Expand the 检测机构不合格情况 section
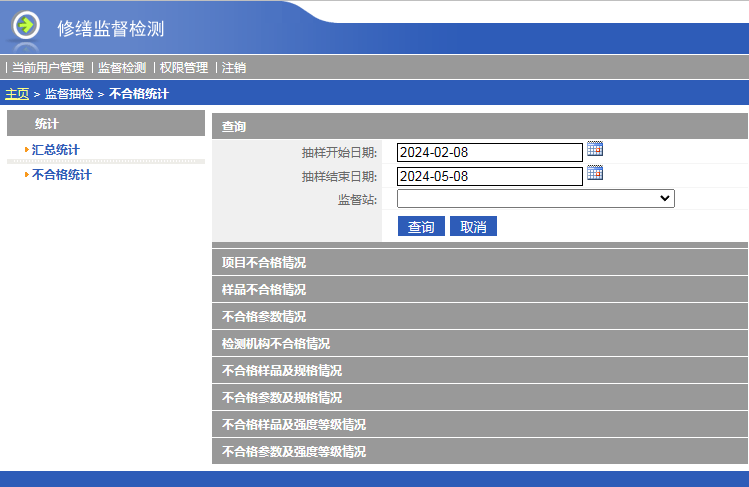The height and width of the screenshot is (487, 749). pyautogui.click(x=276, y=344)
